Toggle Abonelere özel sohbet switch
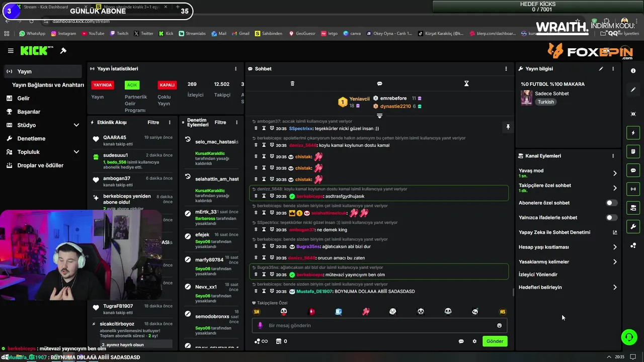 pyautogui.click(x=611, y=203)
